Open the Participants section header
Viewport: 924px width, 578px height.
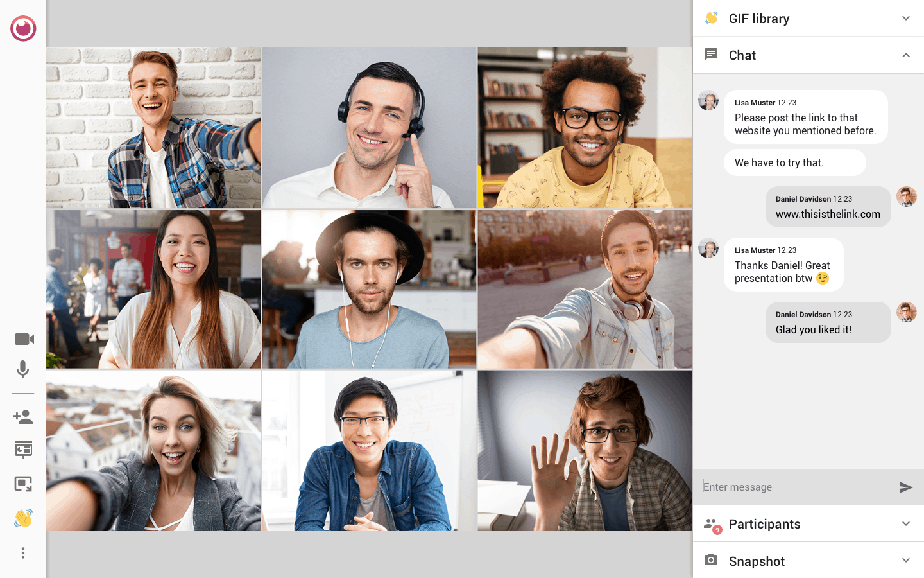pyautogui.click(x=765, y=524)
